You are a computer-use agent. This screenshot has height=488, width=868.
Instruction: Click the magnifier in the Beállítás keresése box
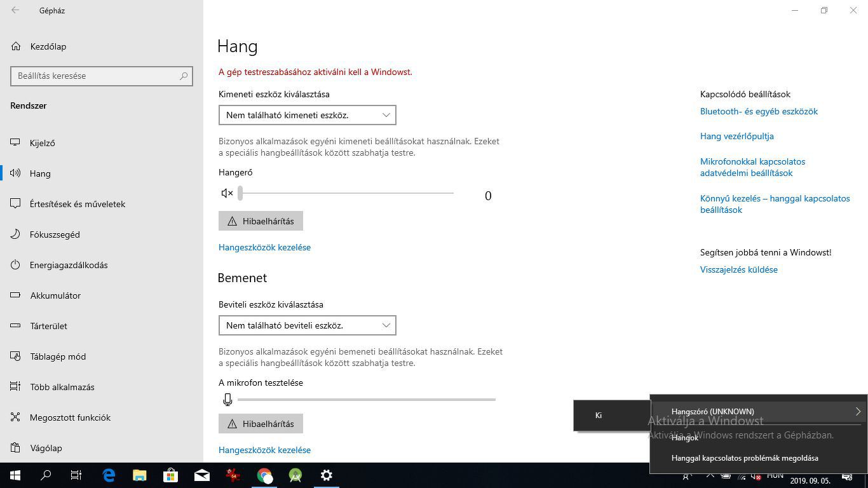click(184, 76)
